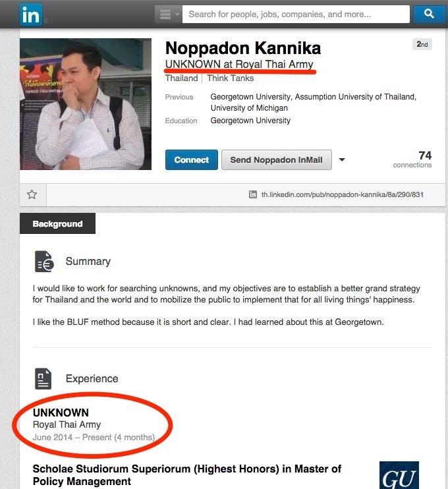Click the Georgetown University GU logo
The image size is (448, 489).
pyautogui.click(x=399, y=476)
